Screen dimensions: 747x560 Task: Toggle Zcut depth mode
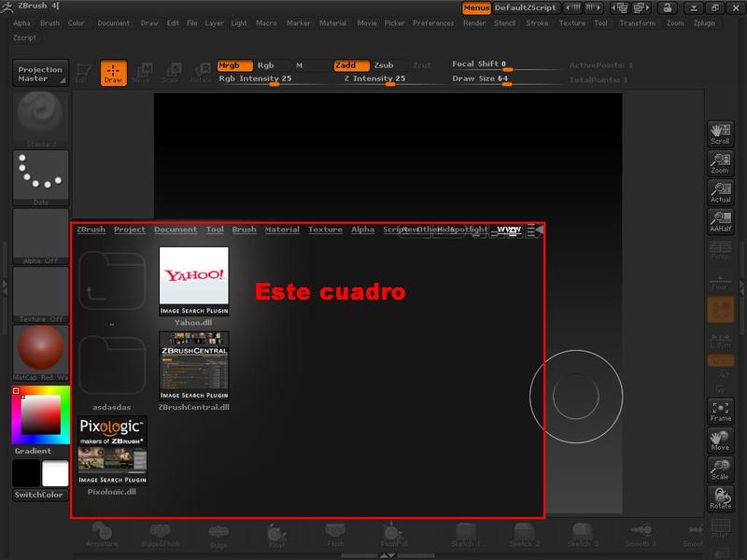[x=422, y=65]
